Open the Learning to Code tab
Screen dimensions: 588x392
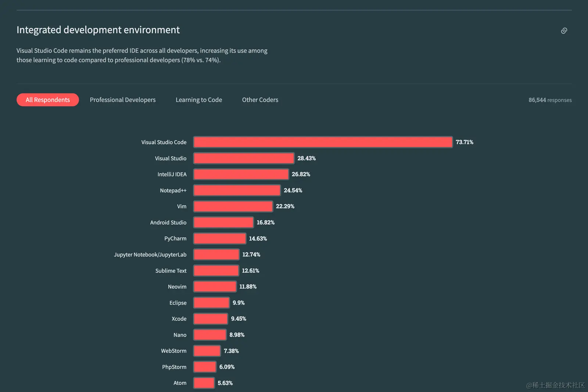click(199, 100)
